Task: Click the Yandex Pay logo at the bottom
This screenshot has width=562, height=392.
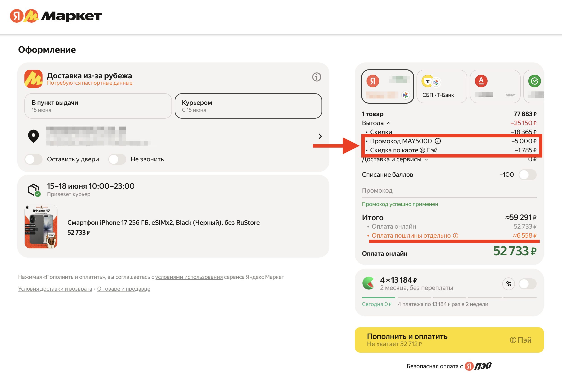Action: point(478,366)
